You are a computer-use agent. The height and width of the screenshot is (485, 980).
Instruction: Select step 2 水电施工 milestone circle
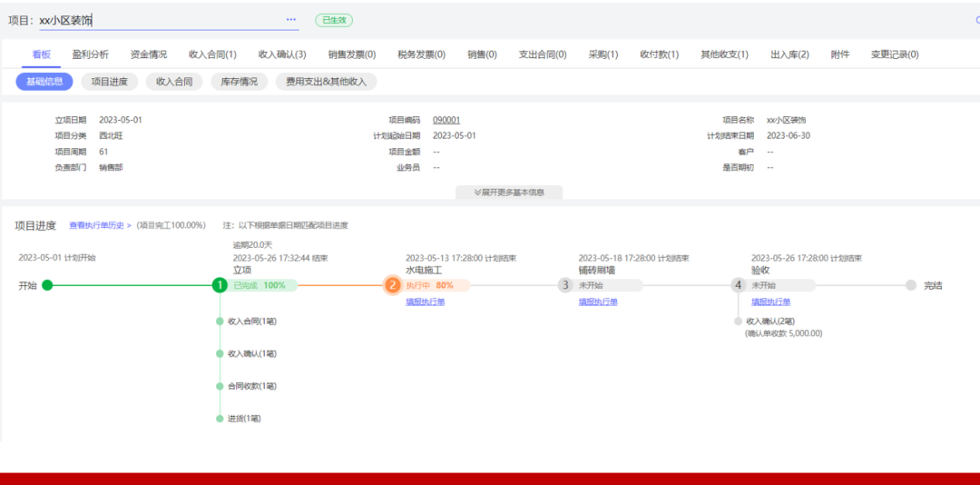coord(392,285)
